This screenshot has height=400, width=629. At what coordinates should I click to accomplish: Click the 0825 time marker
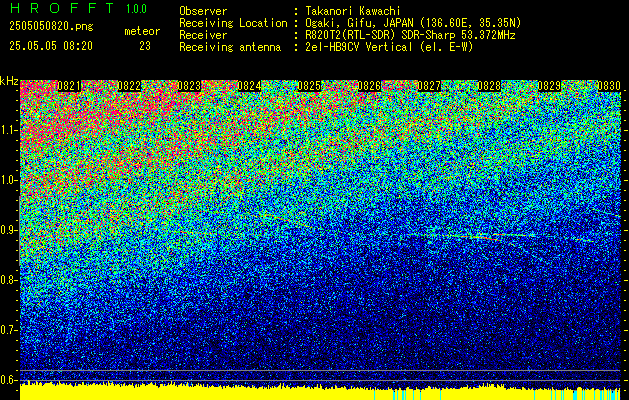click(x=309, y=86)
